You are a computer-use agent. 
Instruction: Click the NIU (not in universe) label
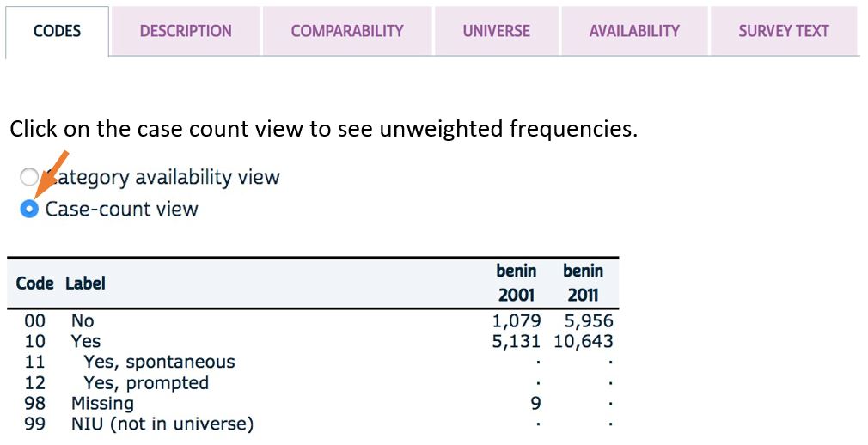(162, 424)
